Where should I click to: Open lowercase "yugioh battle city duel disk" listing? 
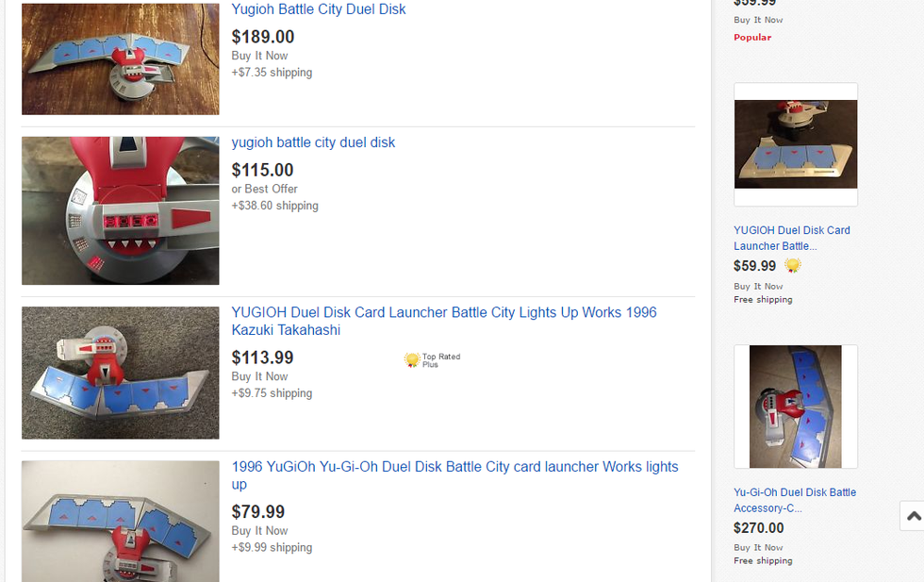click(313, 142)
